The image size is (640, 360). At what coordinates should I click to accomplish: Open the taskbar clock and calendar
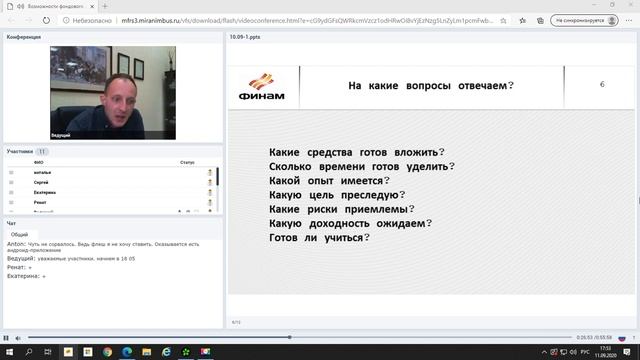[x=605, y=352]
